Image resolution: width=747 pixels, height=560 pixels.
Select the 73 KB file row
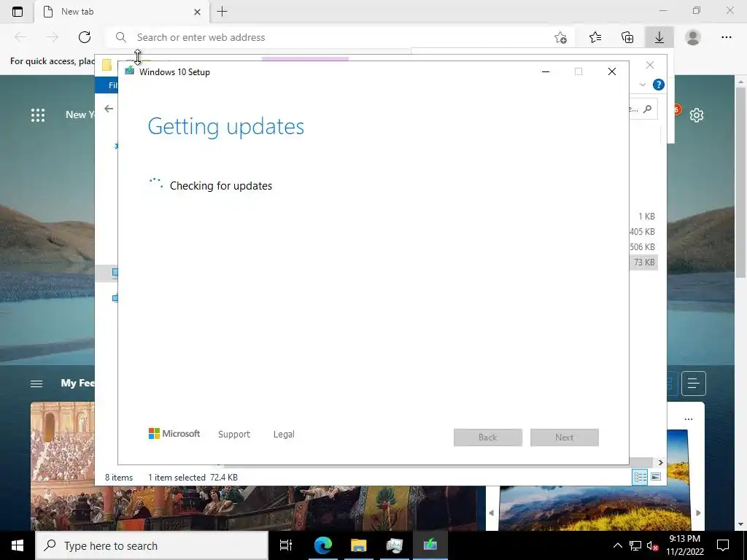[x=643, y=262]
